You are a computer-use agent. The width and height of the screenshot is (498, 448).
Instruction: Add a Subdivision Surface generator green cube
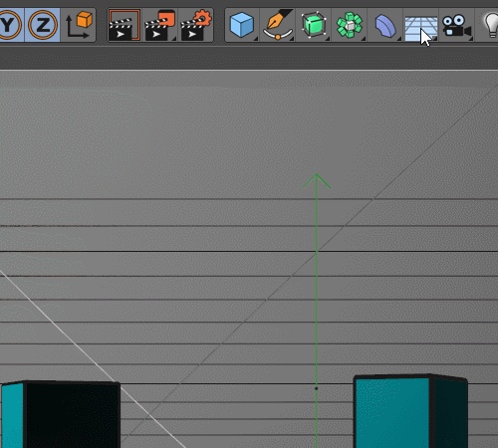click(x=314, y=25)
